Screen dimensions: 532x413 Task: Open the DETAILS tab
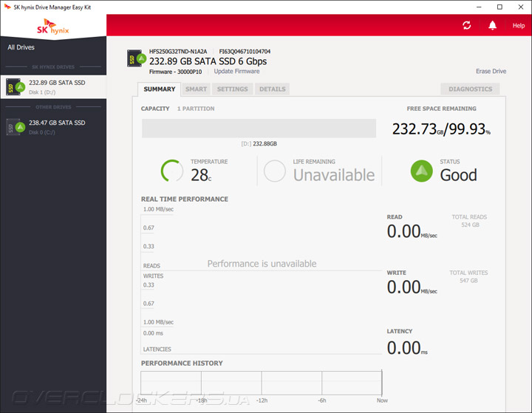coord(273,89)
